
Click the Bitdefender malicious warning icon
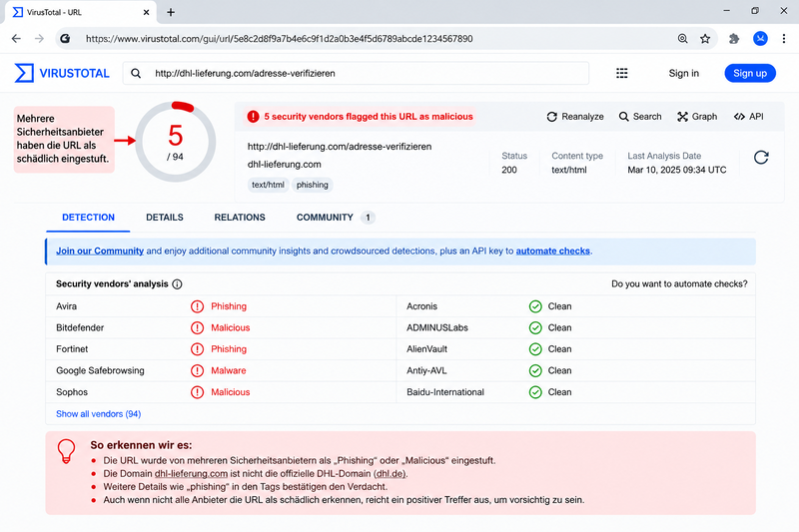coord(197,327)
